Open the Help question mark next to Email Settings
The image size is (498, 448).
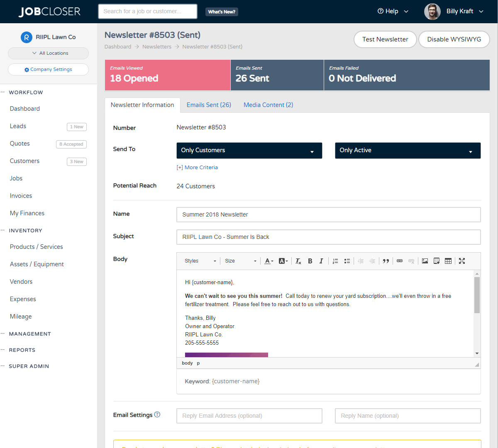(157, 414)
